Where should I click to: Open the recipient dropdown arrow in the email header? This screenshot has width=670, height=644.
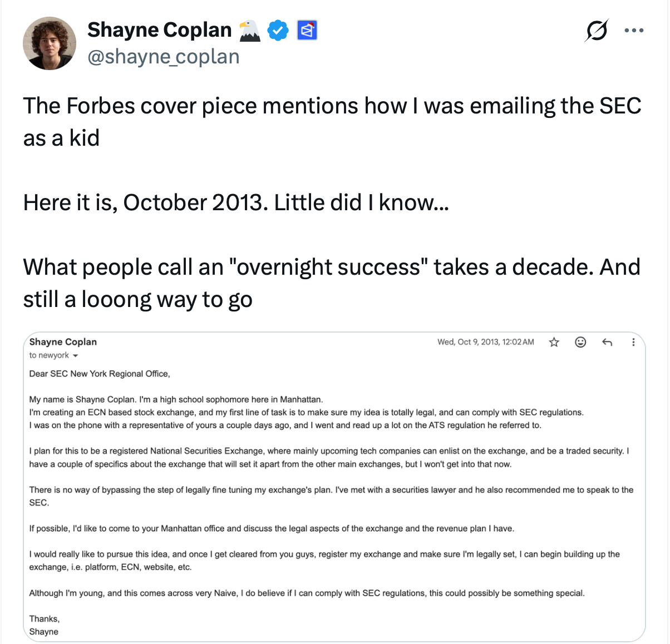[75, 355]
